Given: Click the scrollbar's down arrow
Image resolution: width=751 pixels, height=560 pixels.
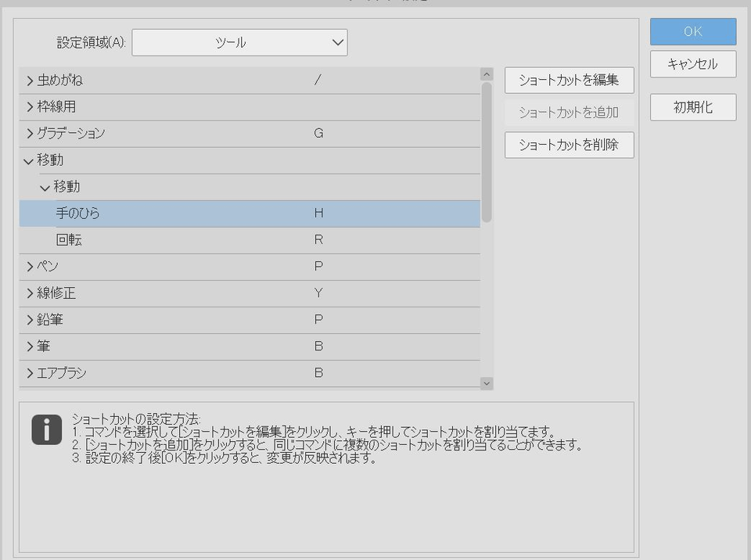Looking at the screenshot, I should [x=485, y=382].
